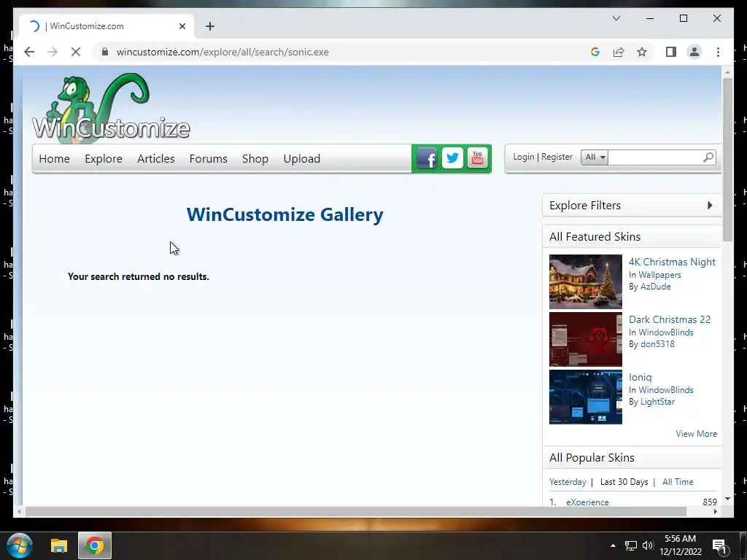The height and width of the screenshot is (560, 747).
Task: Open the tab search chevron
Action: point(616,18)
